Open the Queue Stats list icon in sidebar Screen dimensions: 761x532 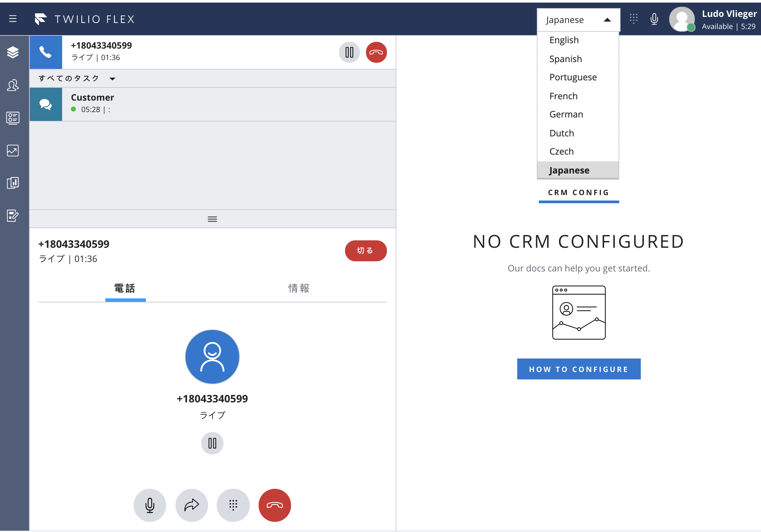(13, 118)
